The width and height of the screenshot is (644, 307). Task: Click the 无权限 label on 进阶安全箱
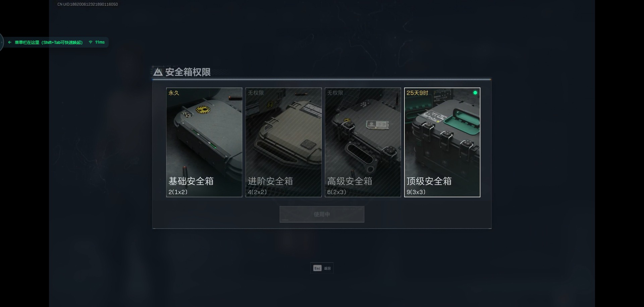tap(256, 93)
